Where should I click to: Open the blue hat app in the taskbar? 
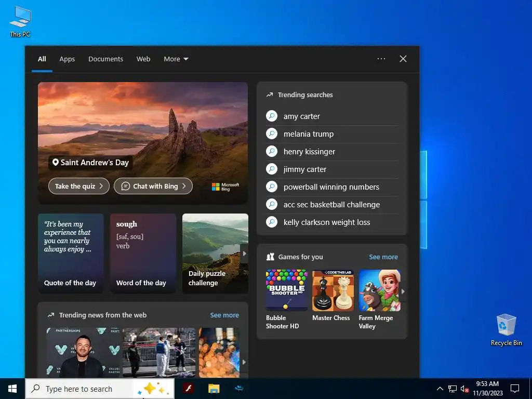click(x=239, y=389)
